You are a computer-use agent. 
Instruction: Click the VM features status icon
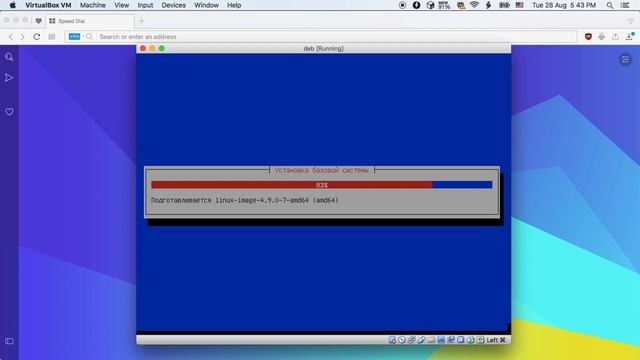click(461, 340)
